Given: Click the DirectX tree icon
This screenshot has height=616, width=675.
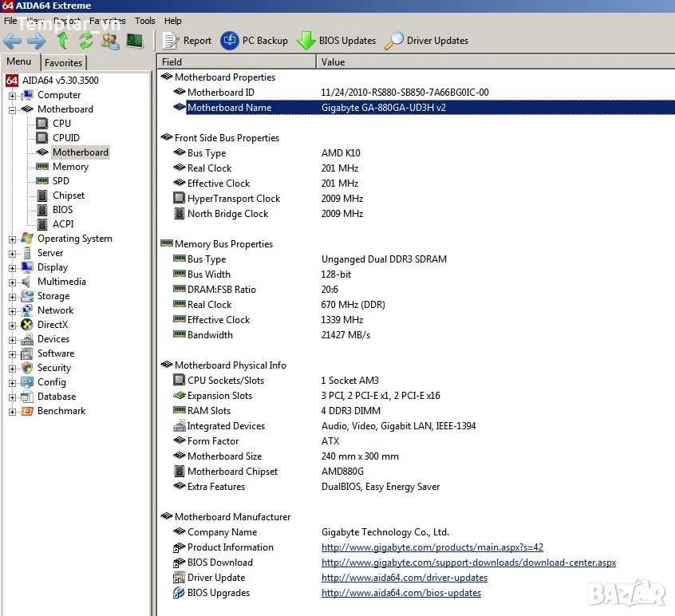Looking at the screenshot, I should [x=27, y=325].
